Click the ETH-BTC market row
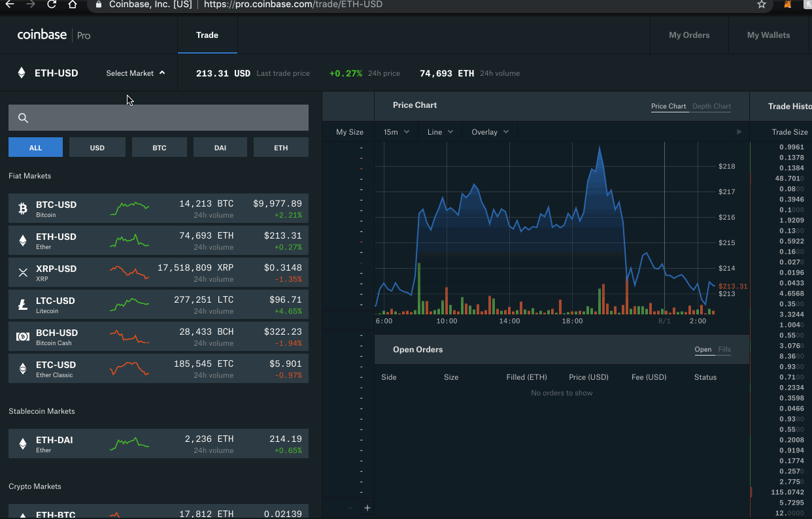The image size is (812, 519). [158, 511]
